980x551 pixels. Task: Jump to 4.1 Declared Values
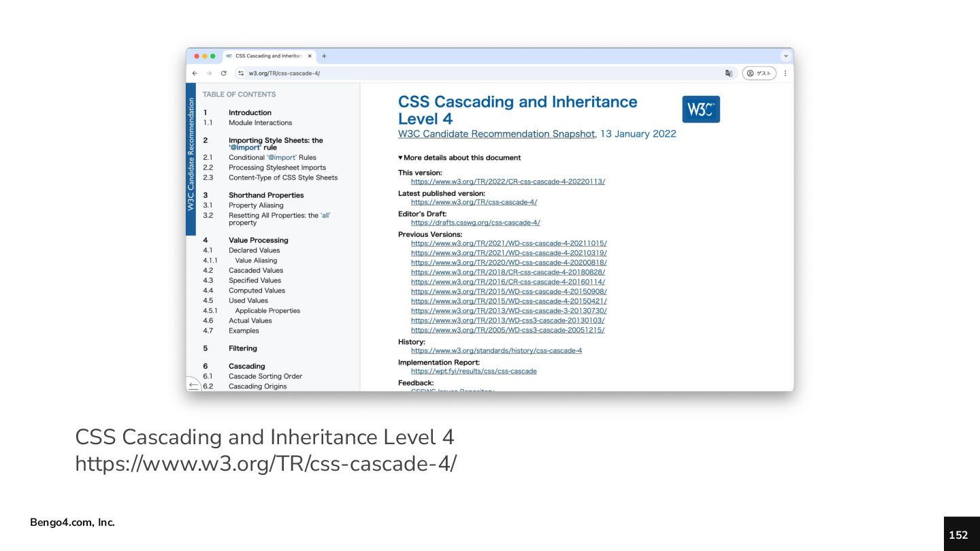click(254, 250)
